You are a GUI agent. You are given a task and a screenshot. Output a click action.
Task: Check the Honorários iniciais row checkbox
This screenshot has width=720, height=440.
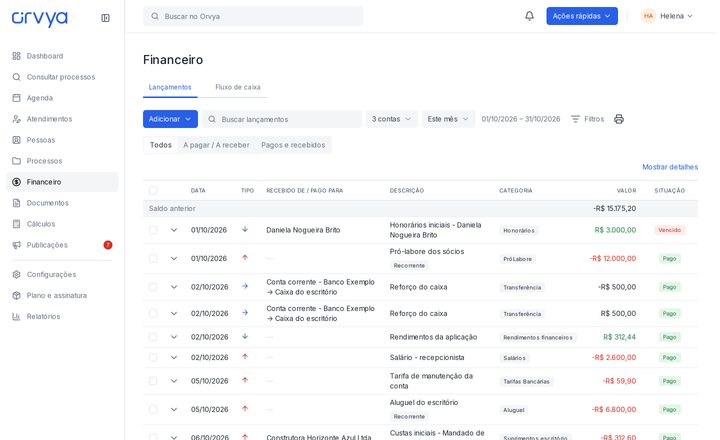point(153,230)
